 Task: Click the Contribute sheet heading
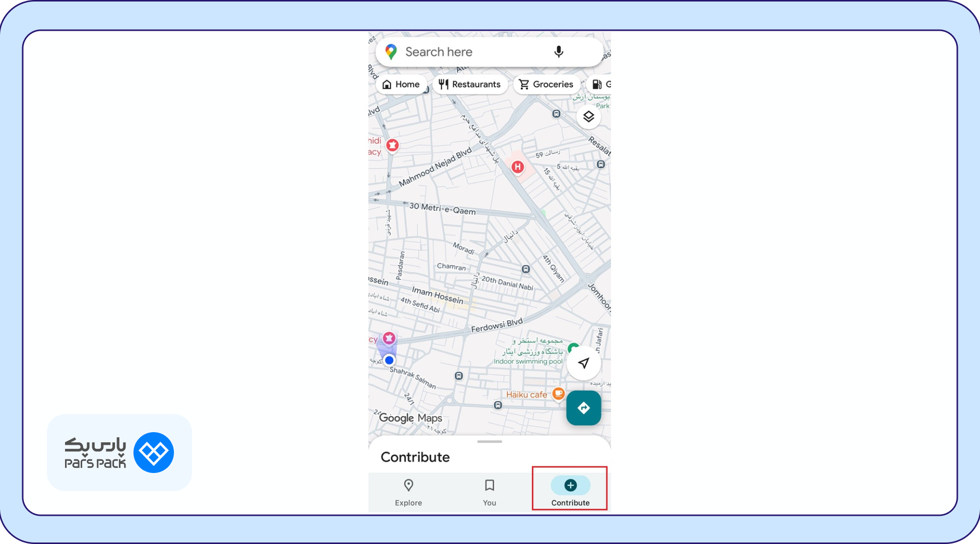click(415, 457)
